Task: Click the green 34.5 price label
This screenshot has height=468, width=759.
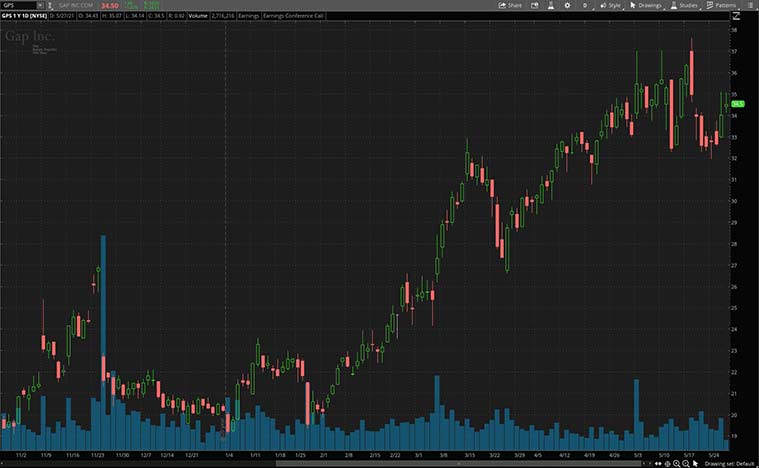Action: [x=738, y=103]
